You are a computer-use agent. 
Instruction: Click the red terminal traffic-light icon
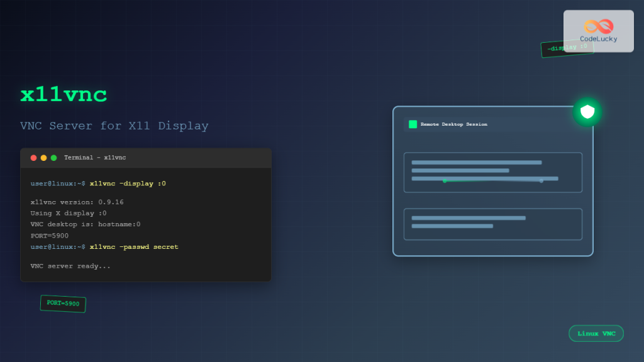tap(33, 158)
